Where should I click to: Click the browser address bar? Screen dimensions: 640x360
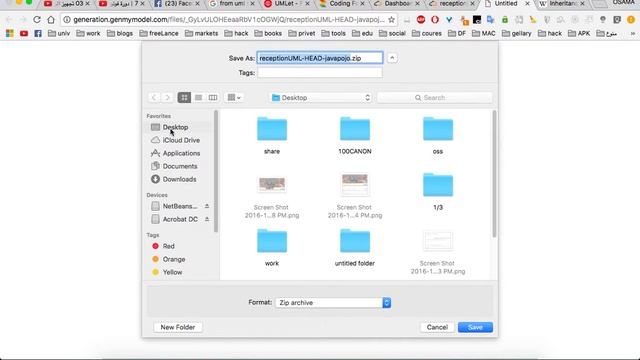click(229, 20)
